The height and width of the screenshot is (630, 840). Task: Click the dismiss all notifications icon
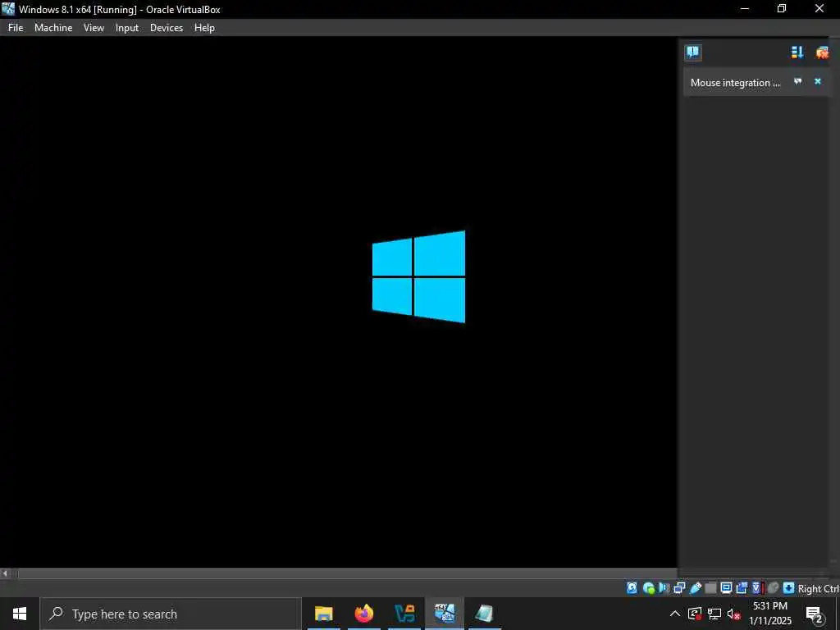[x=822, y=52]
